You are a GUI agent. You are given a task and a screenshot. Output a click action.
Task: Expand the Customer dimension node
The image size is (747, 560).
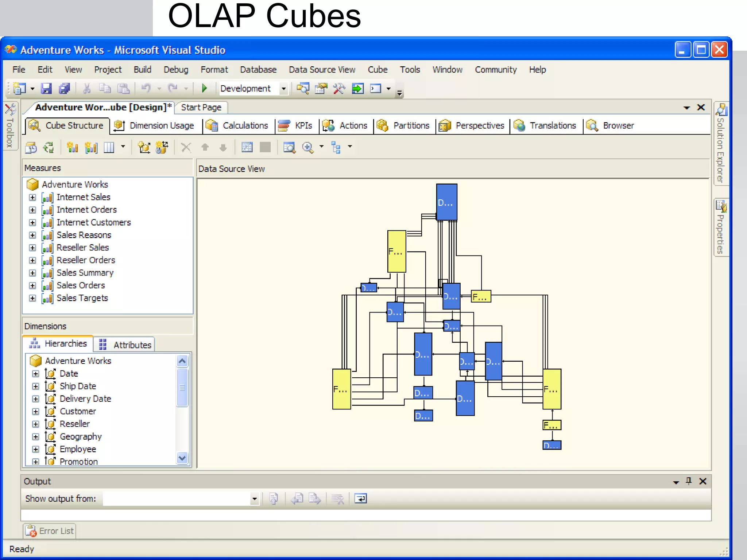click(x=35, y=411)
